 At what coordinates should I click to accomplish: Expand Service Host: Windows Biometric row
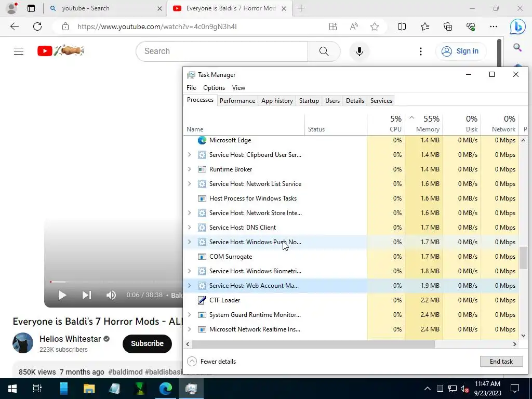tap(189, 271)
